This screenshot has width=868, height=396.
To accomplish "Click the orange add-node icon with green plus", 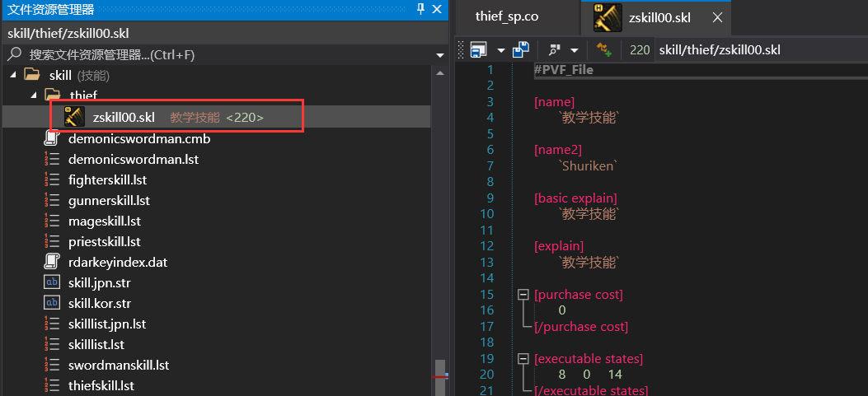I will pyautogui.click(x=604, y=49).
